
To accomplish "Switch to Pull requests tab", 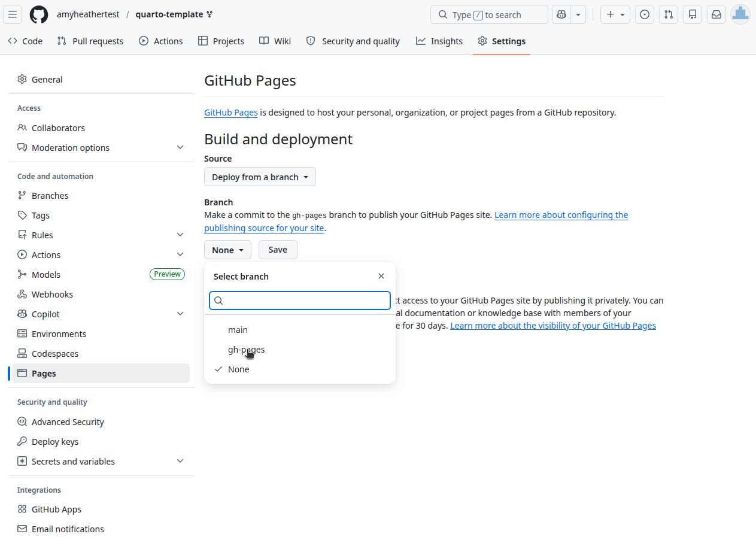I will pos(90,41).
